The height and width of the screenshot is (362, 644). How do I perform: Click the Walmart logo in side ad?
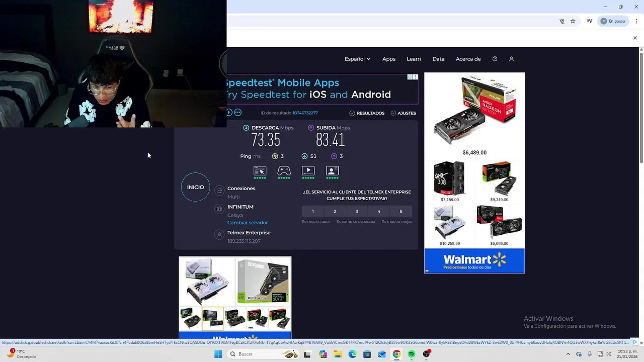click(474, 260)
